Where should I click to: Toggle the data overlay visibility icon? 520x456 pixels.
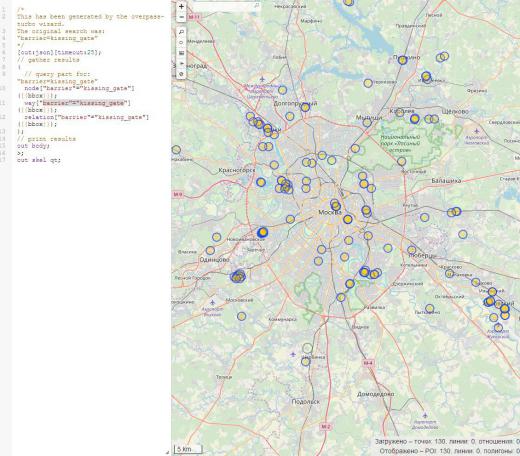[181, 74]
